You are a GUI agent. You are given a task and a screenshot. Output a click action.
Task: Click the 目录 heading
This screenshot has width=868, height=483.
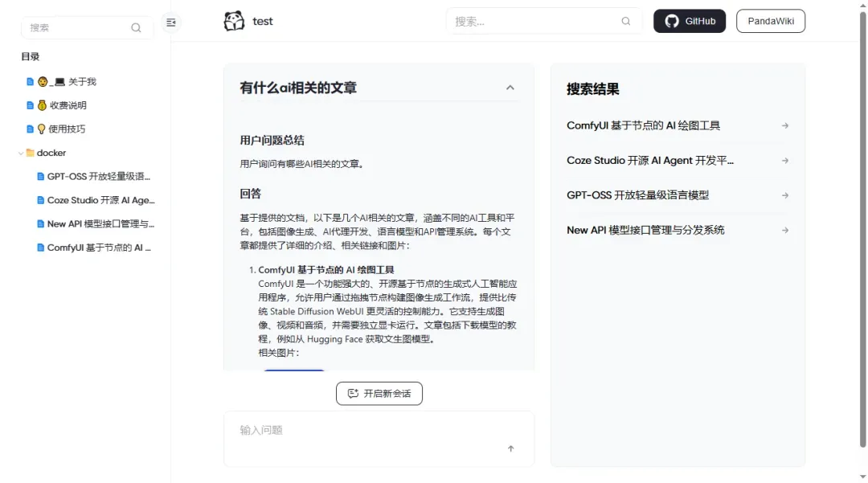click(31, 56)
